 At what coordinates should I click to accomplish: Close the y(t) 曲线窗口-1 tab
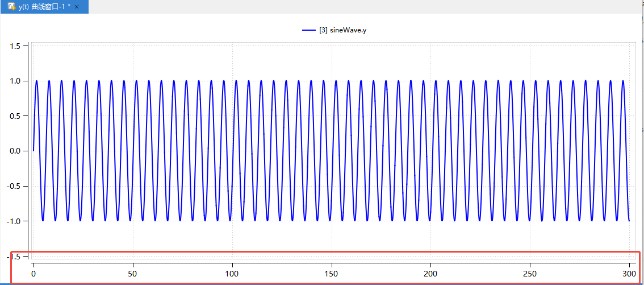tap(77, 7)
